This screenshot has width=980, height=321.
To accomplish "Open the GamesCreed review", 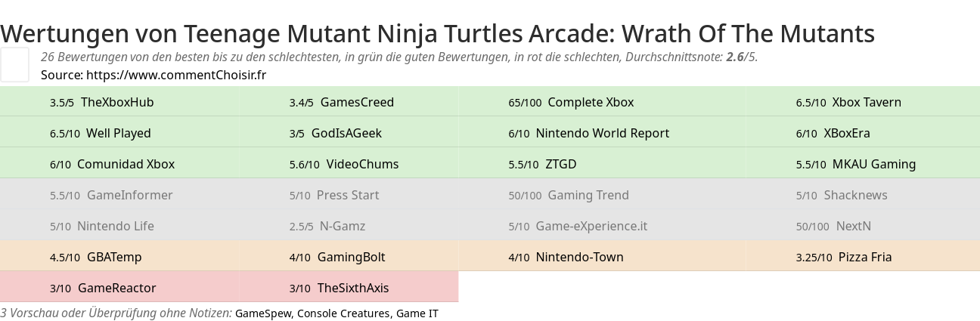I will pos(357,102).
